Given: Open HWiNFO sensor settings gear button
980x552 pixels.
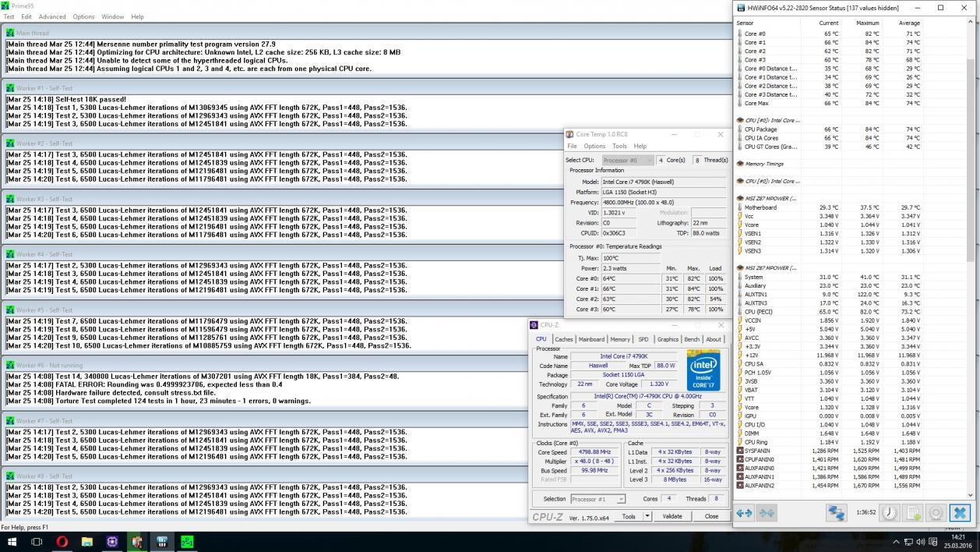Looking at the screenshot, I should [x=936, y=512].
